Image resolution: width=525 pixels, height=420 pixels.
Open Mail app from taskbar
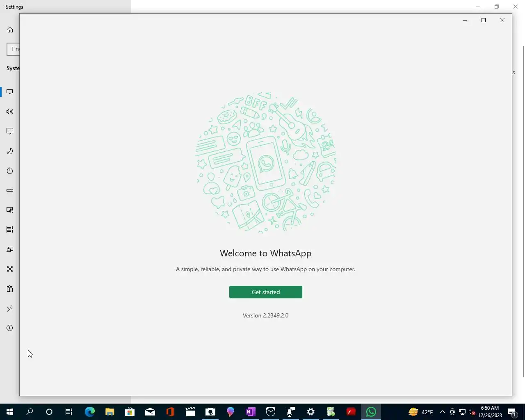pyautogui.click(x=150, y=412)
